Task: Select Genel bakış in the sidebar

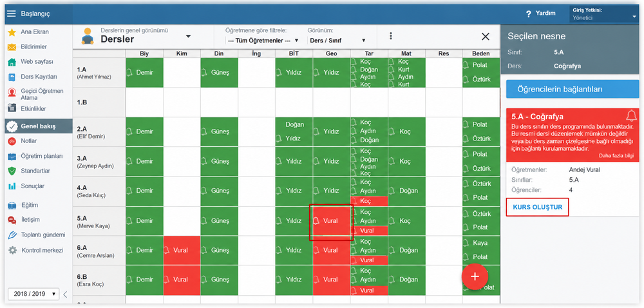Action: 38,126
